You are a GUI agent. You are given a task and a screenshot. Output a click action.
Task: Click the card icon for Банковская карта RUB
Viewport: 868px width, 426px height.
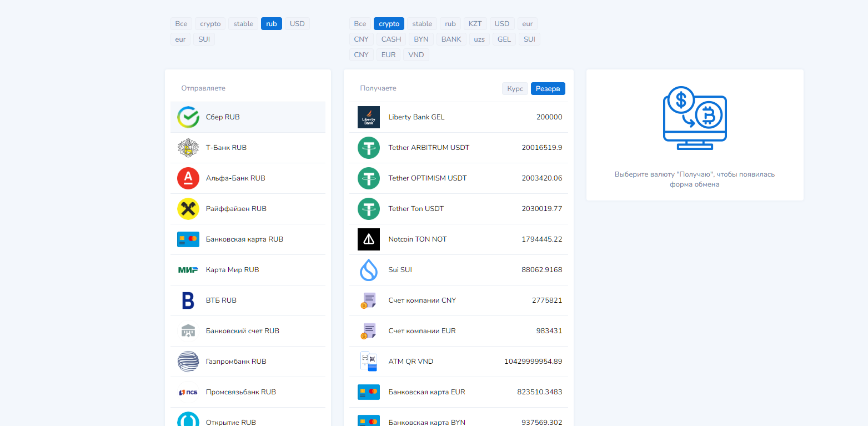(x=188, y=239)
